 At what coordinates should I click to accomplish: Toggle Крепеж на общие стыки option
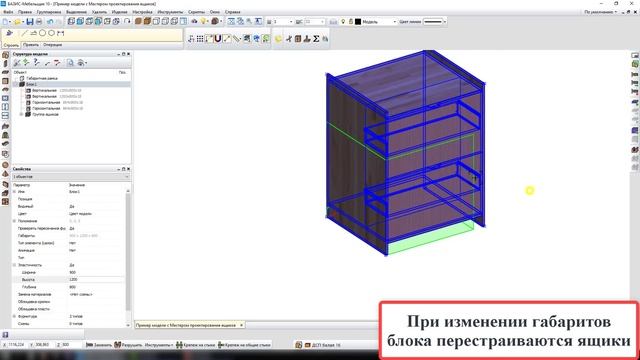(244, 345)
